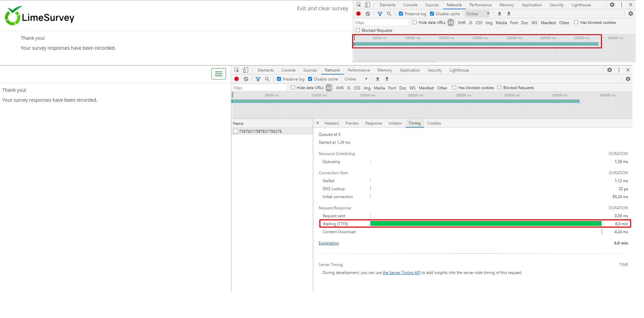Click the timeline overview bar in lower DevTools
The height and width of the screenshot is (318, 644).
pyautogui.click(x=405, y=101)
